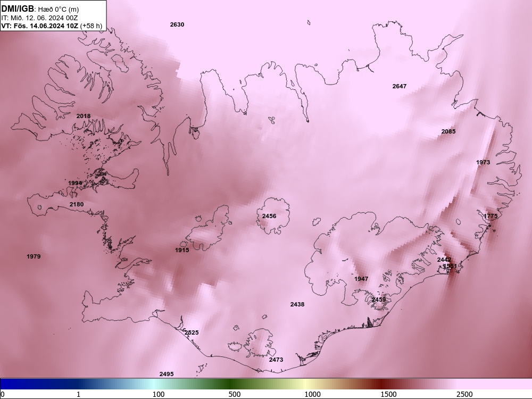Select the 1973 value in the Eastfjords
This screenshot has width=532, height=399.
483,162
